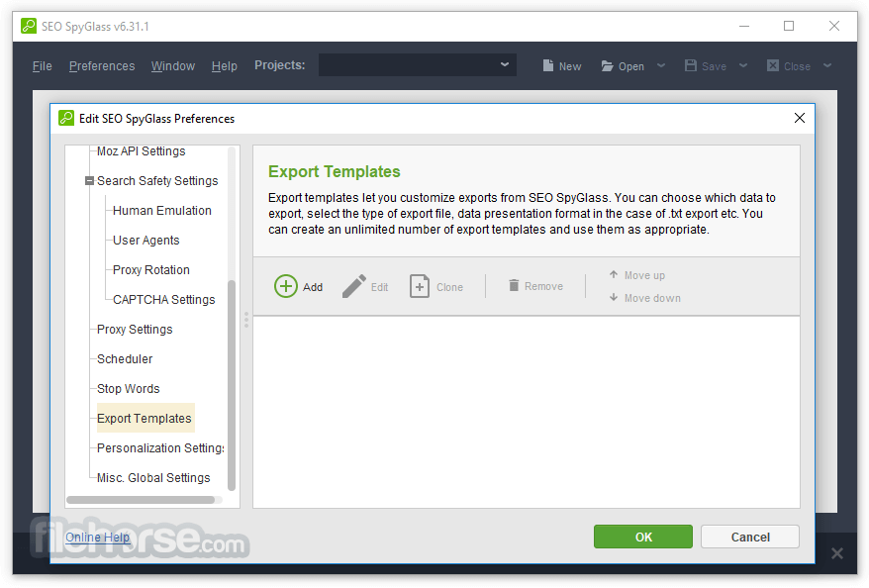Select User Agents in tree
Image resolution: width=869 pixels, height=588 pixels.
tap(145, 240)
